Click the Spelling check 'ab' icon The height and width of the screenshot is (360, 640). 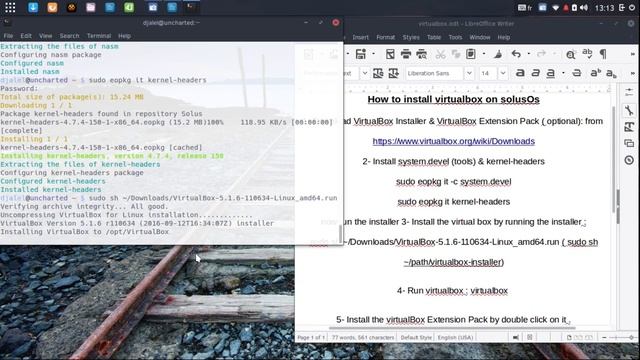587,53
